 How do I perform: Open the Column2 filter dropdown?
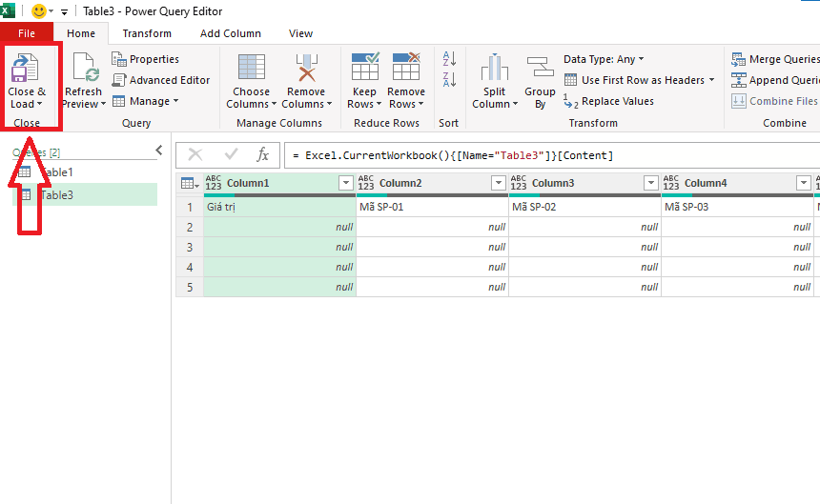point(499,183)
